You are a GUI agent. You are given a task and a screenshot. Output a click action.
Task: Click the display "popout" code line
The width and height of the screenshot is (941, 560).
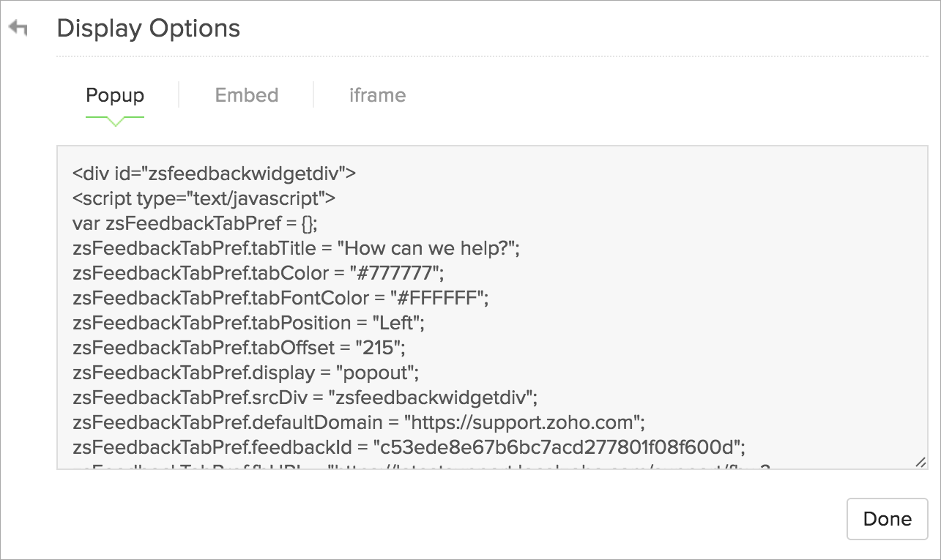pos(245,373)
